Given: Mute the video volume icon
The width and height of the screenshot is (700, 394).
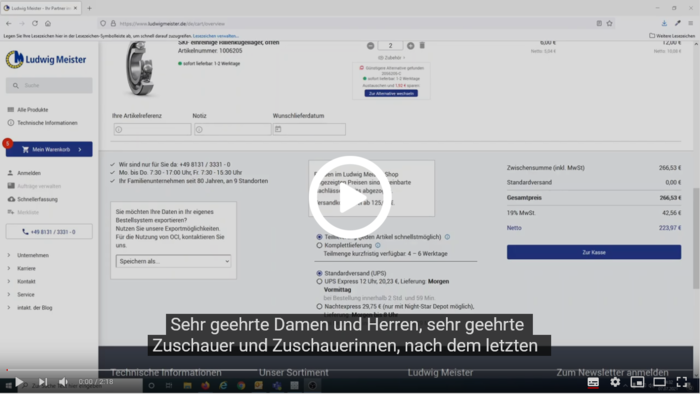Looking at the screenshot, I should point(63,382).
